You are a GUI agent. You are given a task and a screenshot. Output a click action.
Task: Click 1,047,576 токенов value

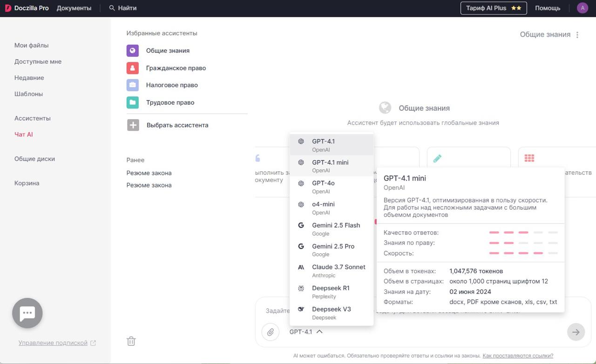[476, 271]
